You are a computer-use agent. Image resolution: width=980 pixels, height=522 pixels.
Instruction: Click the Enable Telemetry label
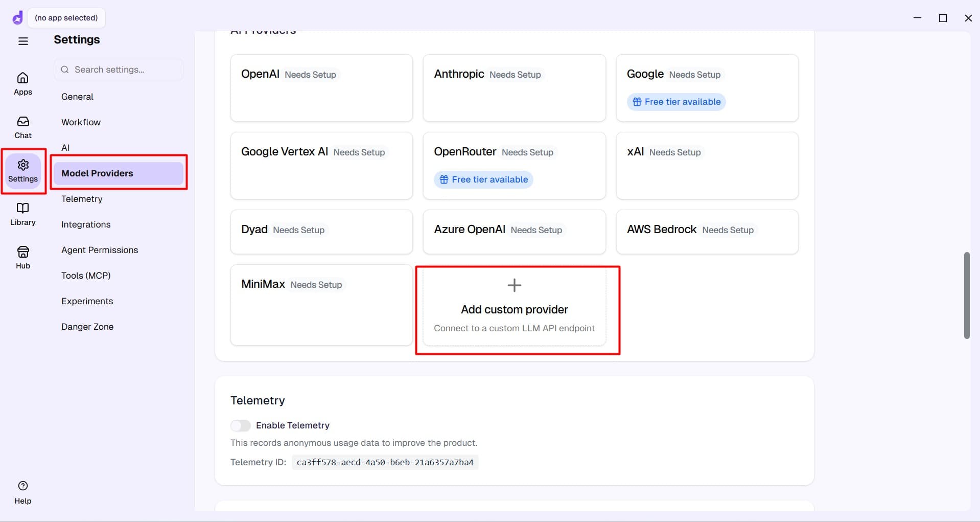(293, 425)
